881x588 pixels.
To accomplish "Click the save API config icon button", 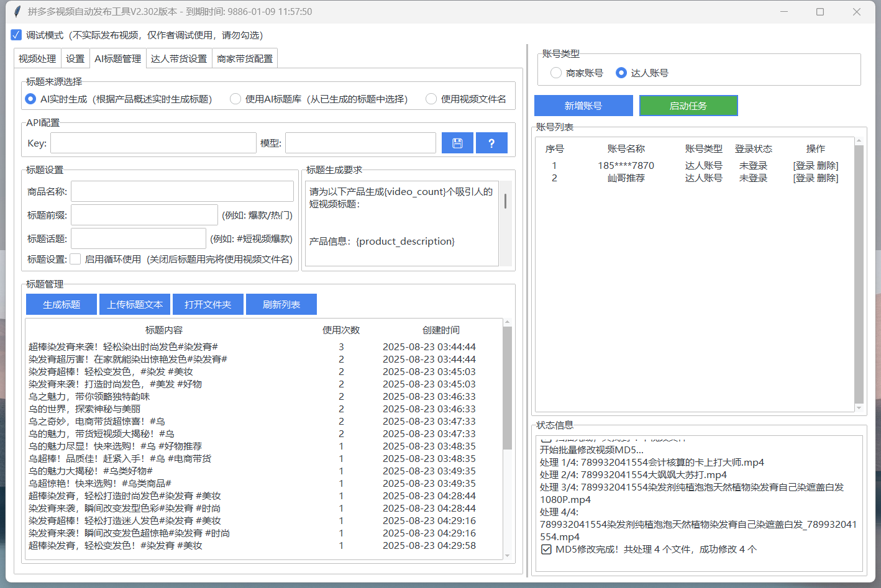I will (x=457, y=143).
